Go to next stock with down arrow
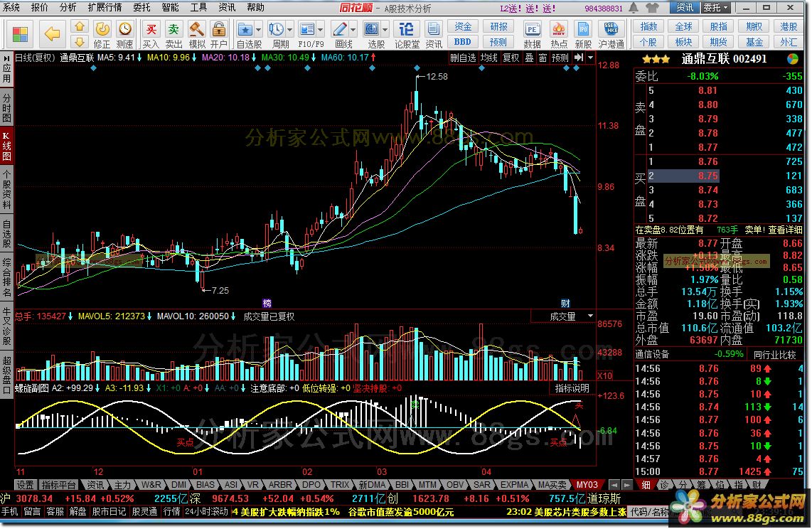Image resolution: width=812 pixels, height=529 pixels. [79, 41]
